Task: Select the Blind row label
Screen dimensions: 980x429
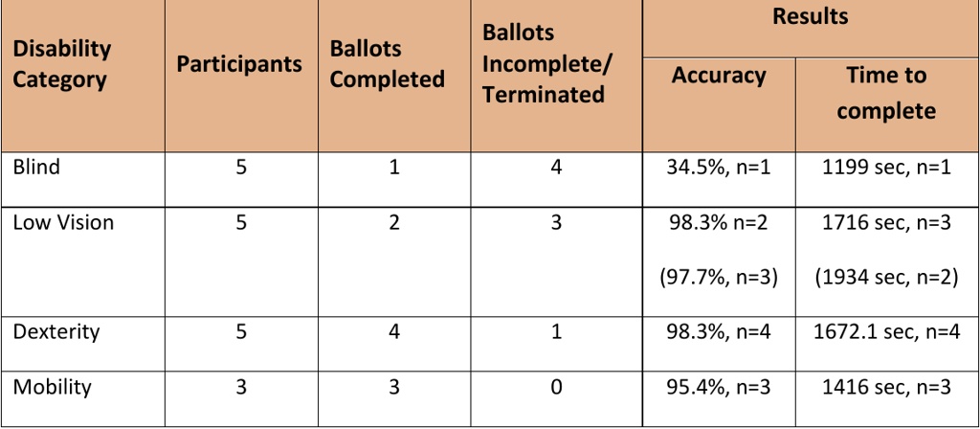Action: pos(36,168)
